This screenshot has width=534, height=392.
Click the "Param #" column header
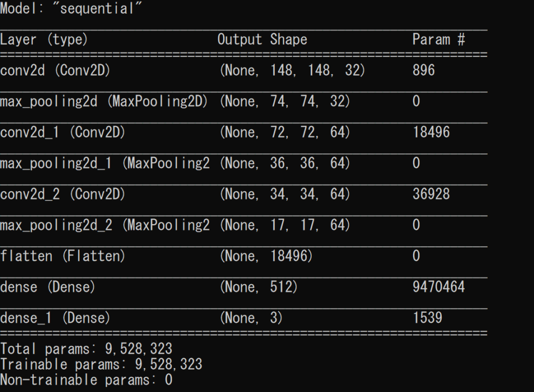click(439, 40)
